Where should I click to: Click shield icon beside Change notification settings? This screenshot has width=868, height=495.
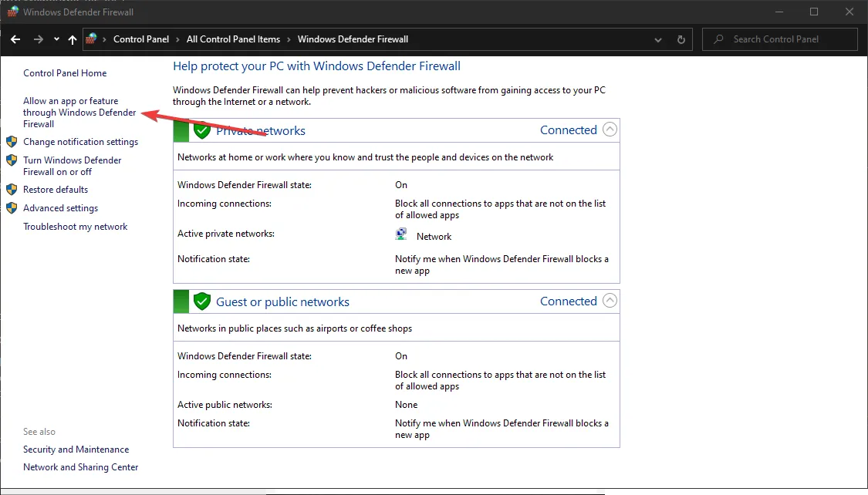pos(12,142)
